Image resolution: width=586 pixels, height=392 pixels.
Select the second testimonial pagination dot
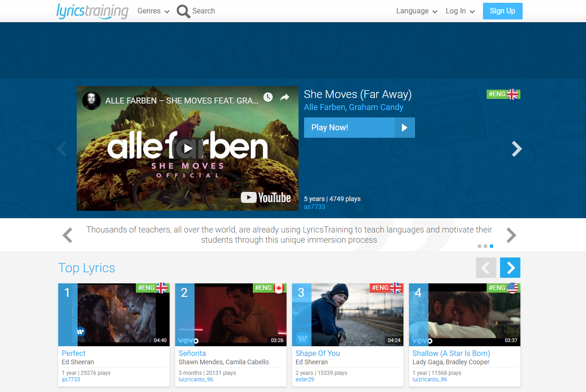[486, 246]
